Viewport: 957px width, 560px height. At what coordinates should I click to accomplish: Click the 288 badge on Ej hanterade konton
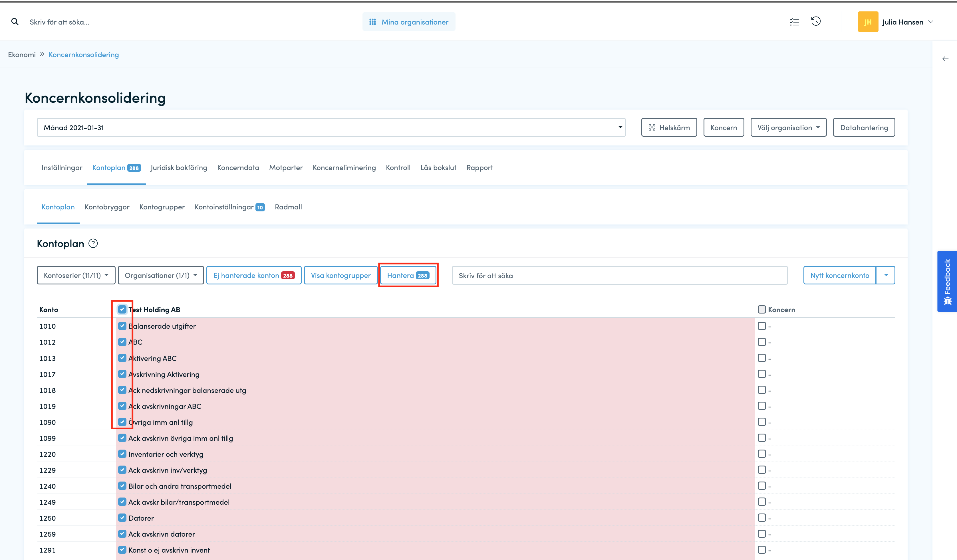click(288, 276)
